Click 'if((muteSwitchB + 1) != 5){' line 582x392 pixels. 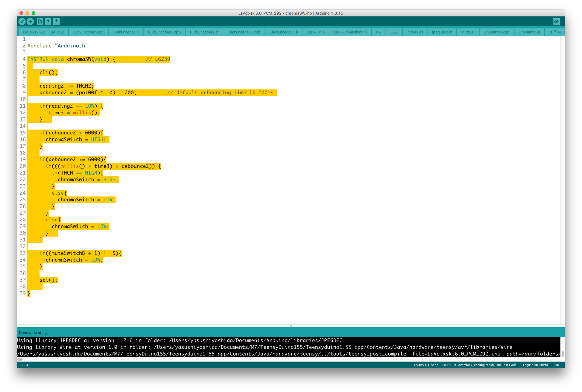point(81,253)
